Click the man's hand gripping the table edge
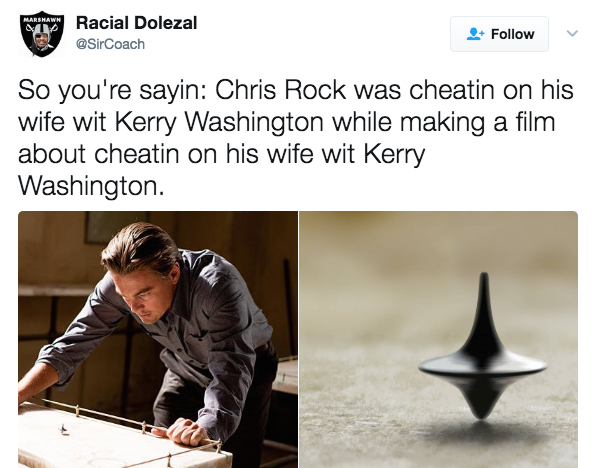This screenshot has width=594, height=468. click(x=186, y=431)
